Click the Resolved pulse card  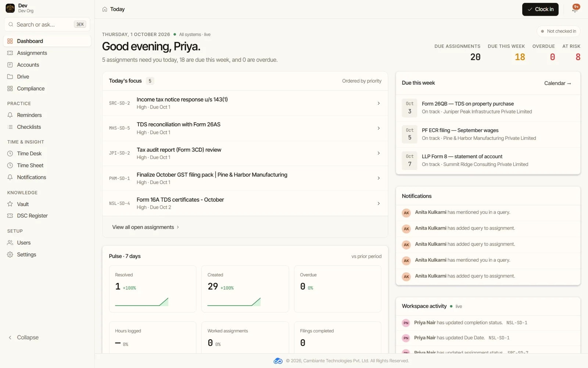click(x=153, y=289)
